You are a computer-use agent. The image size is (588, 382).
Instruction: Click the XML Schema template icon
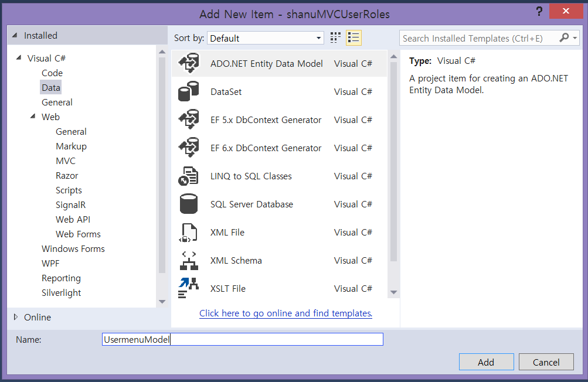click(x=189, y=261)
